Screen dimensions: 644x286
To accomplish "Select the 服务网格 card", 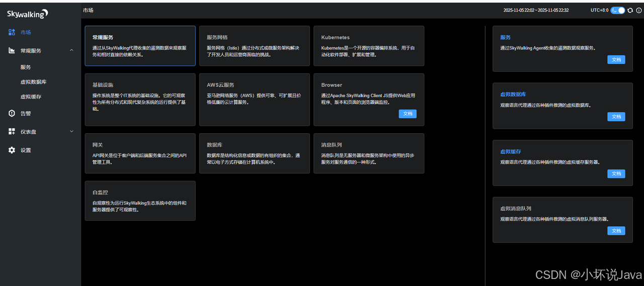I will tap(255, 46).
